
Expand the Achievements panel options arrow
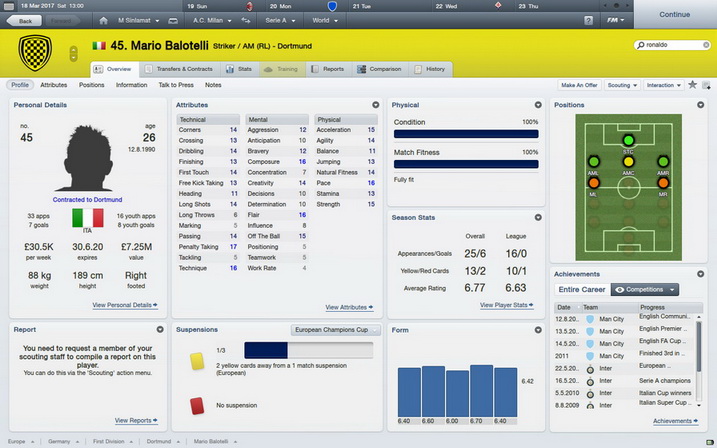pyautogui.click(x=701, y=274)
